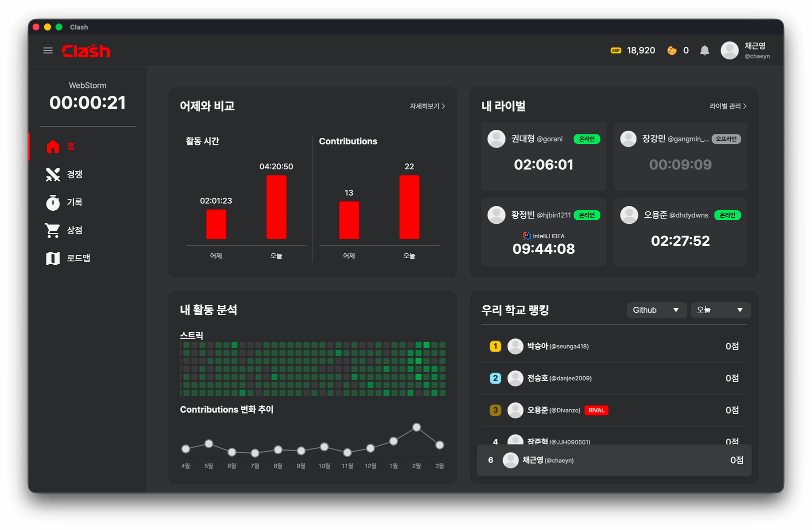This screenshot has width=812, height=530.
Task: Open the roadmap map icon
Action: pos(53,258)
